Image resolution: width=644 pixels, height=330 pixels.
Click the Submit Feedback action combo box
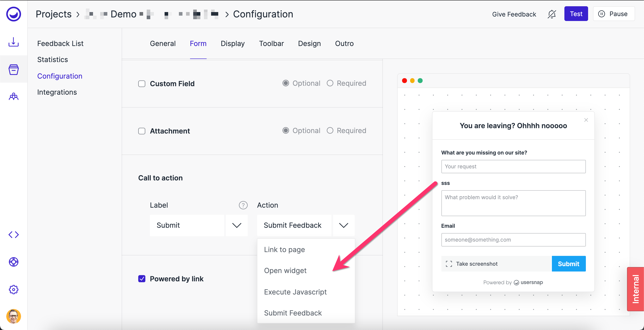294,226
